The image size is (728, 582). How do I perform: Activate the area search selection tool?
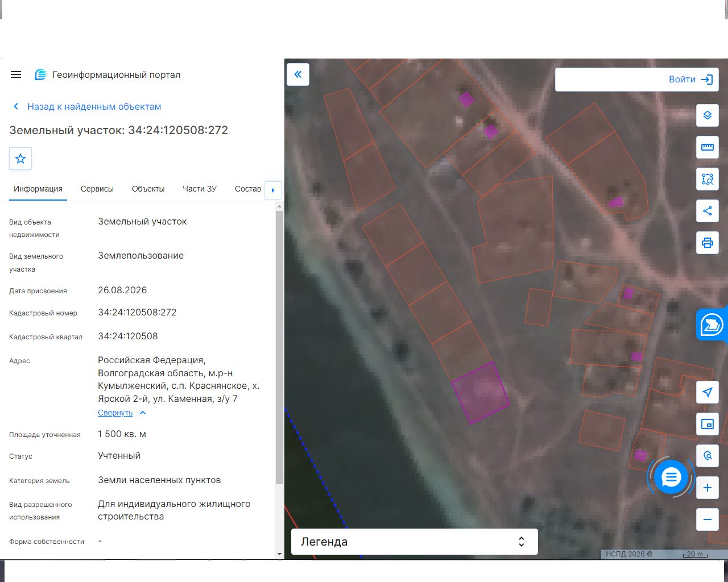click(708, 179)
